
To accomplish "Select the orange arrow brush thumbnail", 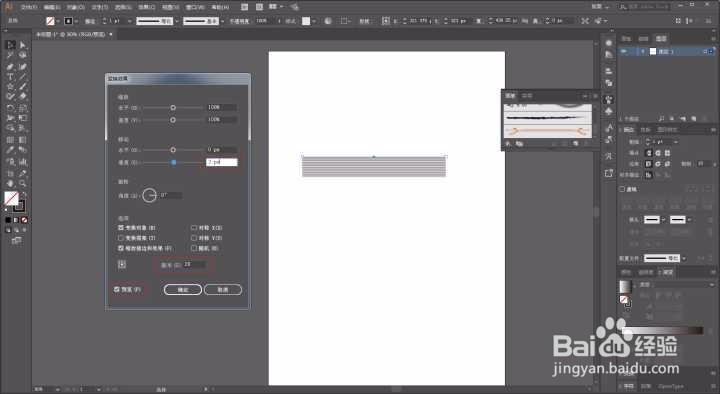I will 547,131.
